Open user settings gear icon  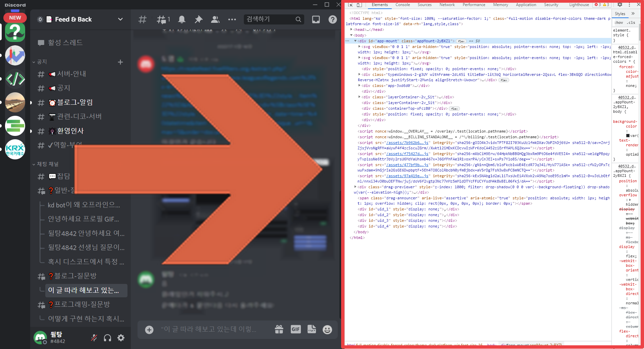coord(121,338)
